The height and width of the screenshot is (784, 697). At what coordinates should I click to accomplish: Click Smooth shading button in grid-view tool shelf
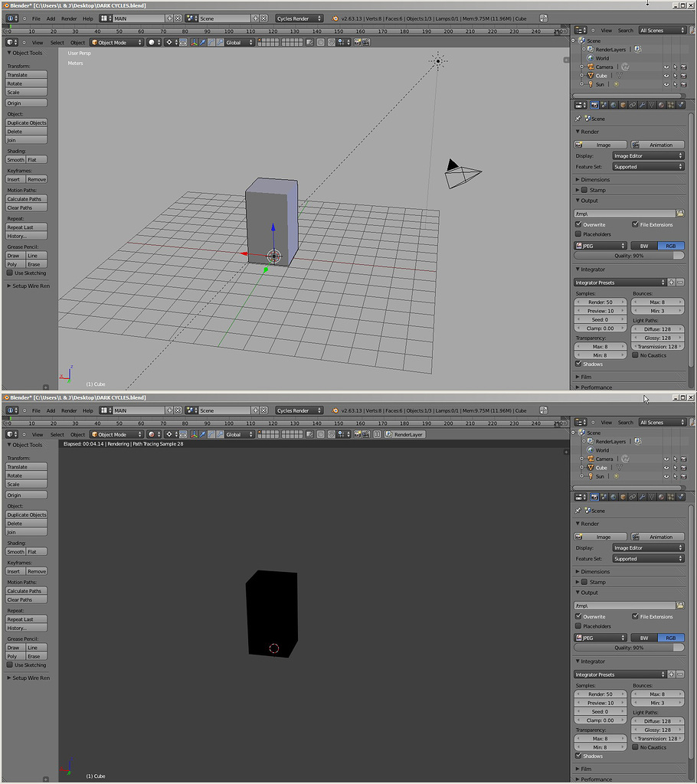pyautogui.click(x=15, y=159)
